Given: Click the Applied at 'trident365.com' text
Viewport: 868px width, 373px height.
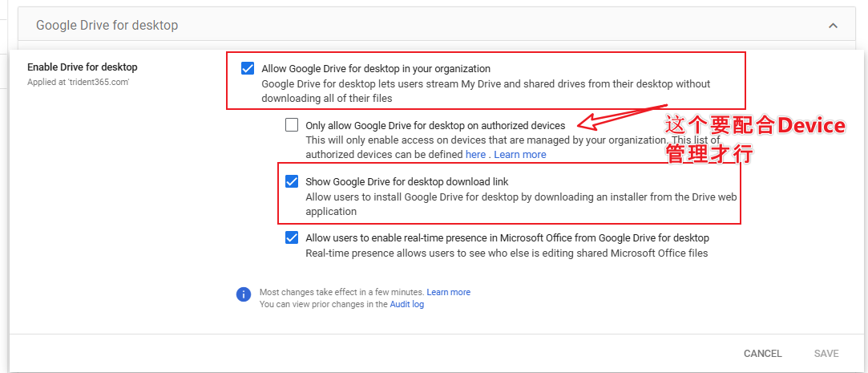Looking at the screenshot, I should [79, 82].
